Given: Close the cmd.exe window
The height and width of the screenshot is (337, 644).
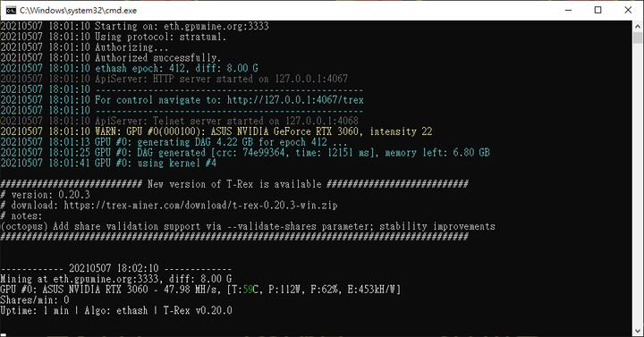Looking at the screenshot, I should pyautogui.click(x=628, y=10).
